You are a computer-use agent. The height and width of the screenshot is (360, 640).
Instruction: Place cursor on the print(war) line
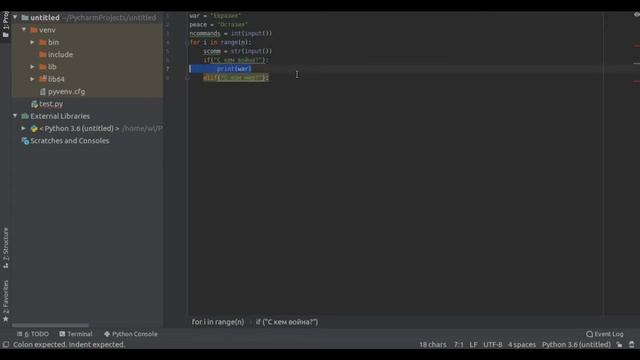tap(234, 69)
